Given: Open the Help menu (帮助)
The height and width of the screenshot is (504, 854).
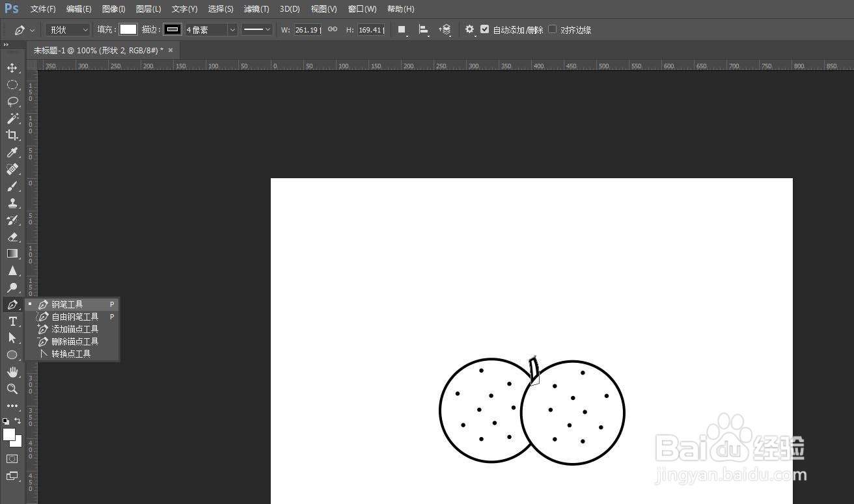Looking at the screenshot, I should pos(400,9).
